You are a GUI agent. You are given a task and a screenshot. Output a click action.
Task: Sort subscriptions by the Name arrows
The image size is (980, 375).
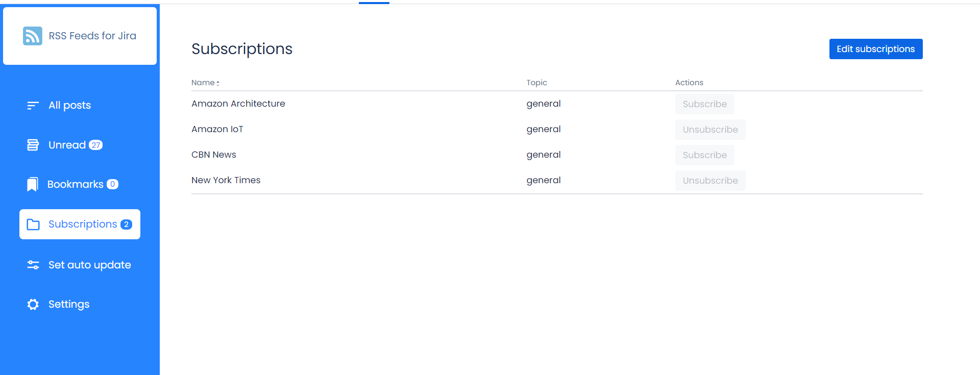tap(218, 83)
